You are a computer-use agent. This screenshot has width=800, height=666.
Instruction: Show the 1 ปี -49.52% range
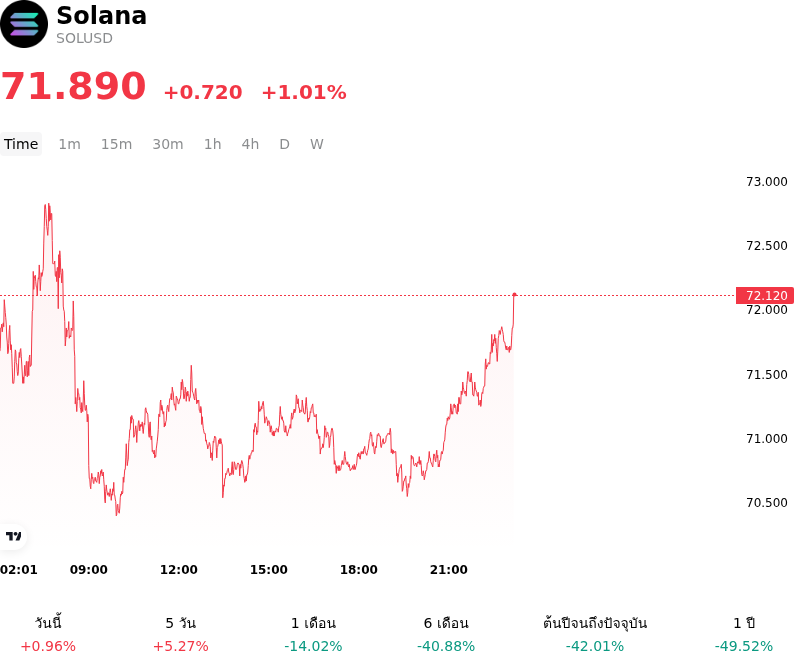tap(744, 634)
